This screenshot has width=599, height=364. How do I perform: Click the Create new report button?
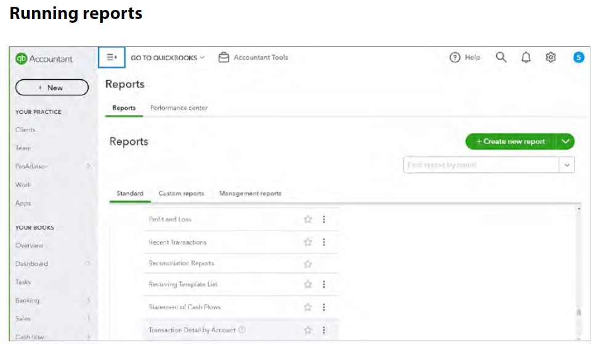click(510, 141)
